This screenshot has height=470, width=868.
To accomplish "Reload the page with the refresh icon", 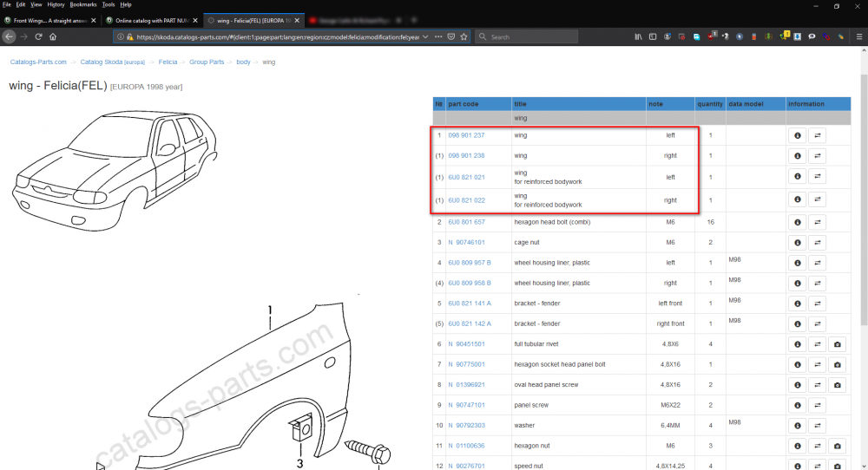I will click(38, 36).
